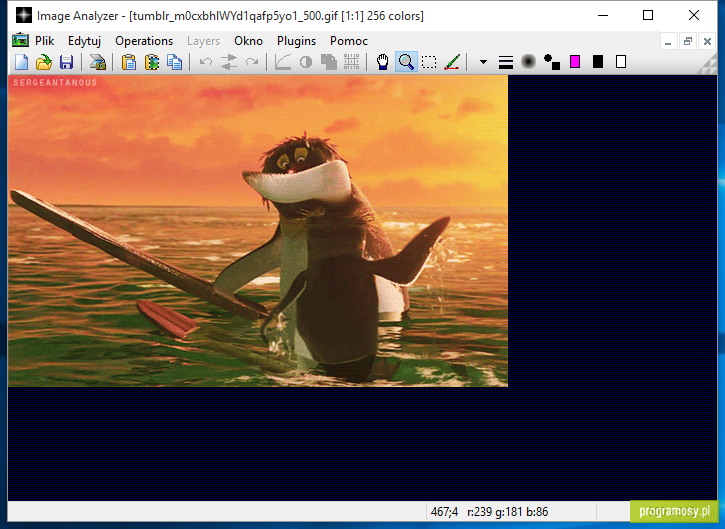Open the Pomoc menu
The width and height of the screenshot is (725, 529).
(x=349, y=41)
